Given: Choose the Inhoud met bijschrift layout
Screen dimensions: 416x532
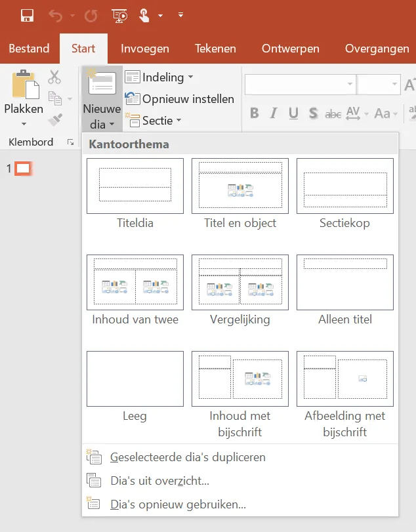Looking at the screenshot, I should [x=240, y=395].
